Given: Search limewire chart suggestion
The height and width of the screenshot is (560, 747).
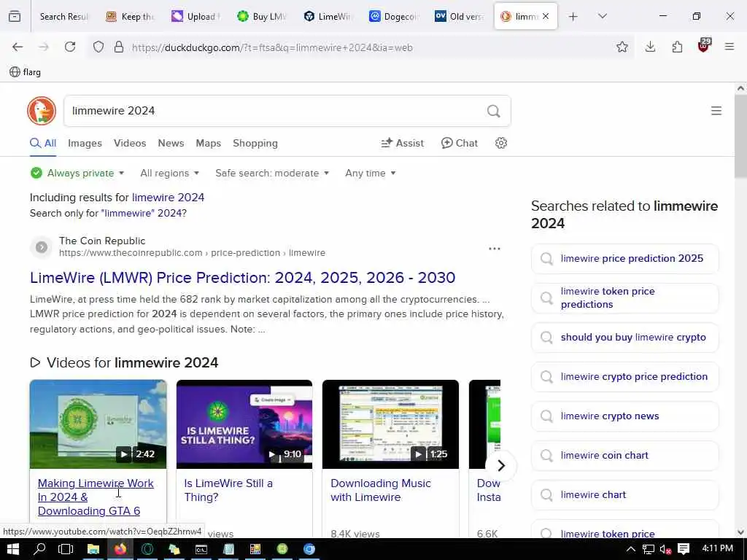Looking at the screenshot, I should click(x=624, y=495).
